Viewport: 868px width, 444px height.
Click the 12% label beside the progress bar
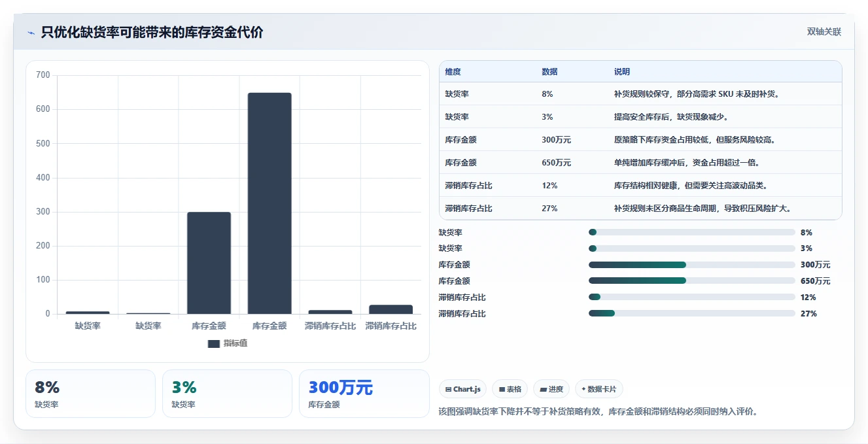pos(808,298)
